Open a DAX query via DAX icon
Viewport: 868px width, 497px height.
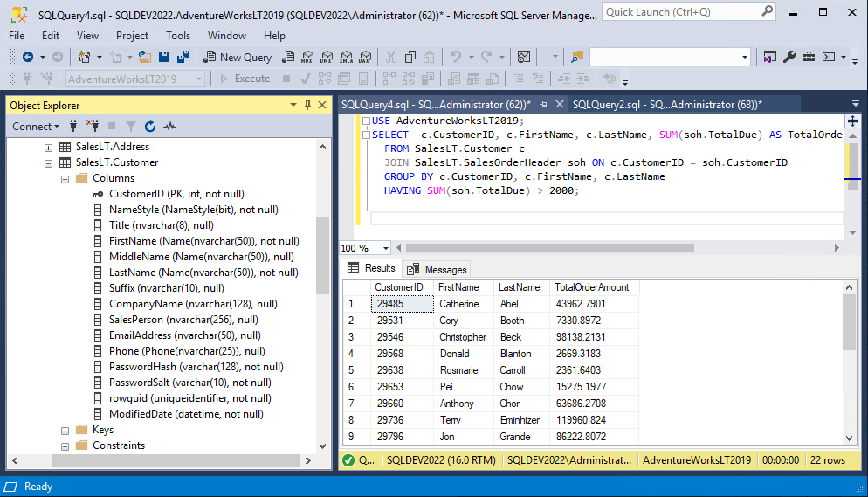[365, 57]
